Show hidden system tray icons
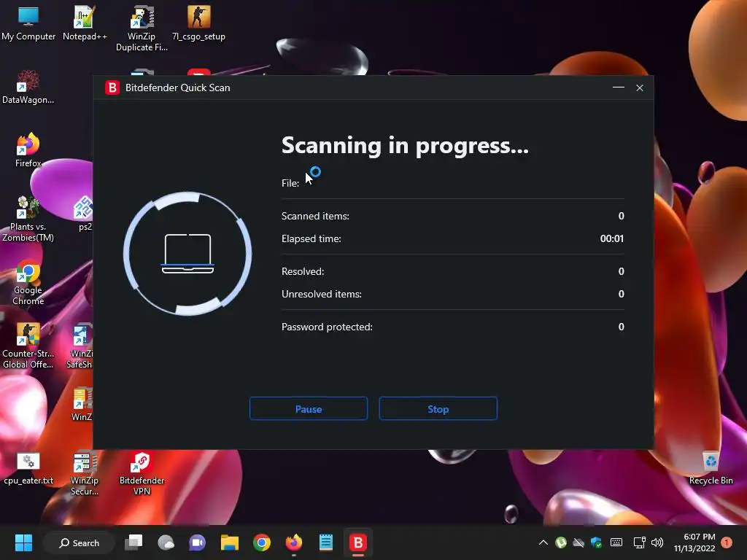The image size is (747, 560). [543, 542]
